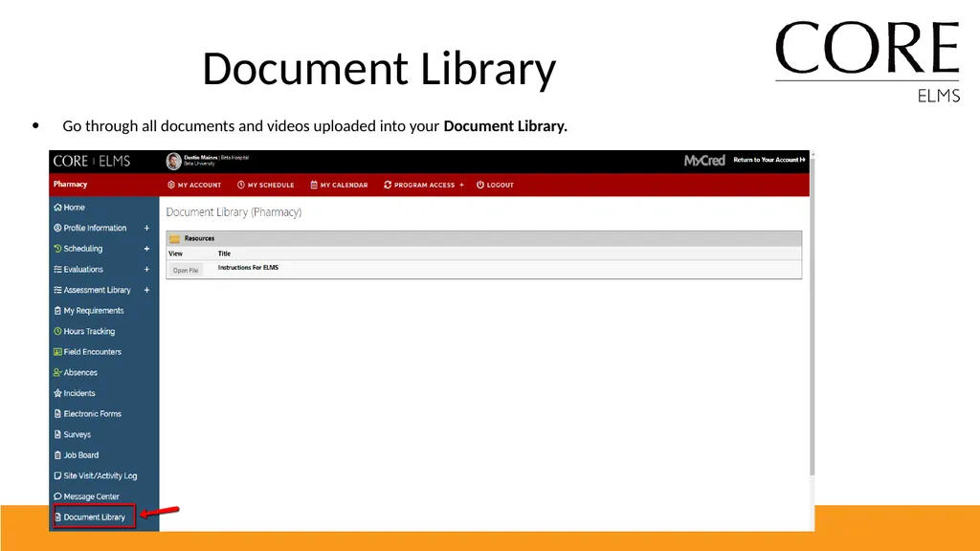Click the page vertical scrollbar

(812, 316)
